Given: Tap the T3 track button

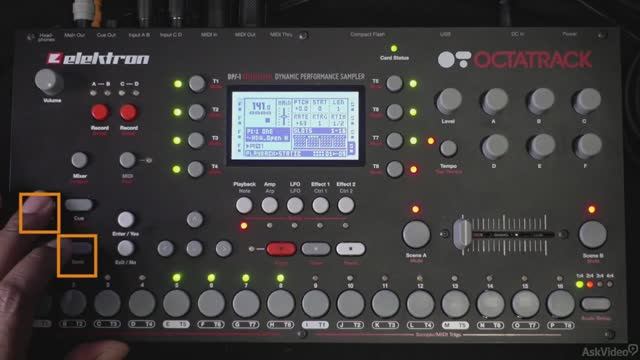Looking at the screenshot, I should [196, 140].
